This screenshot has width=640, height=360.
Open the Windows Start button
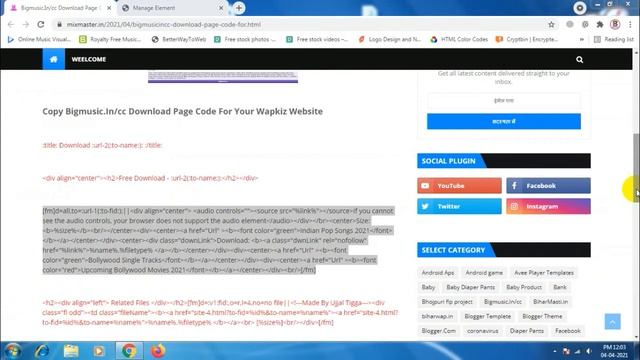click(13, 351)
